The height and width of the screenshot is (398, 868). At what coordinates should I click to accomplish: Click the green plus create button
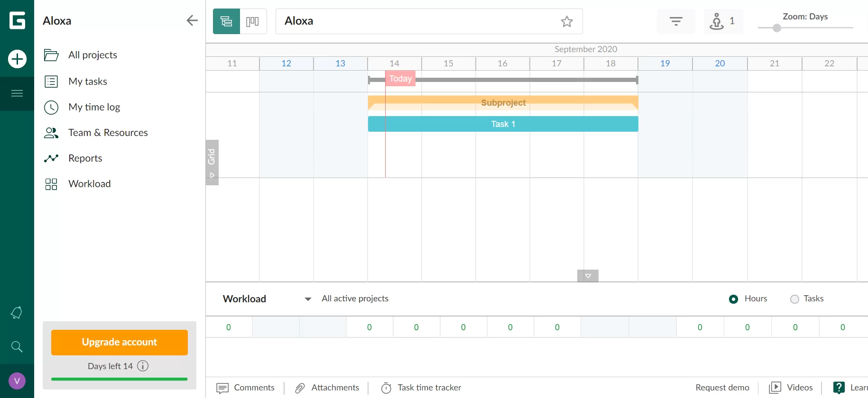point(17,59)
